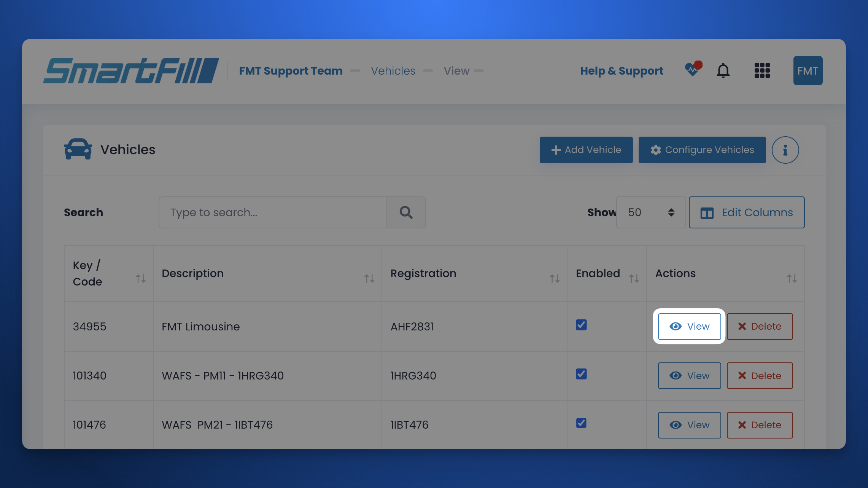868x488 pixels.
Task: Click the SmartFill logo
Action: (x=131, y=71)
